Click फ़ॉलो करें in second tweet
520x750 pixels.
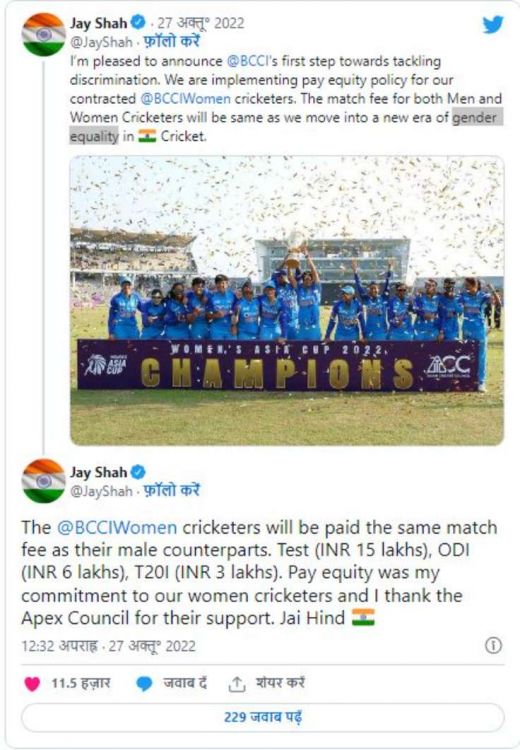click(171, 491)
